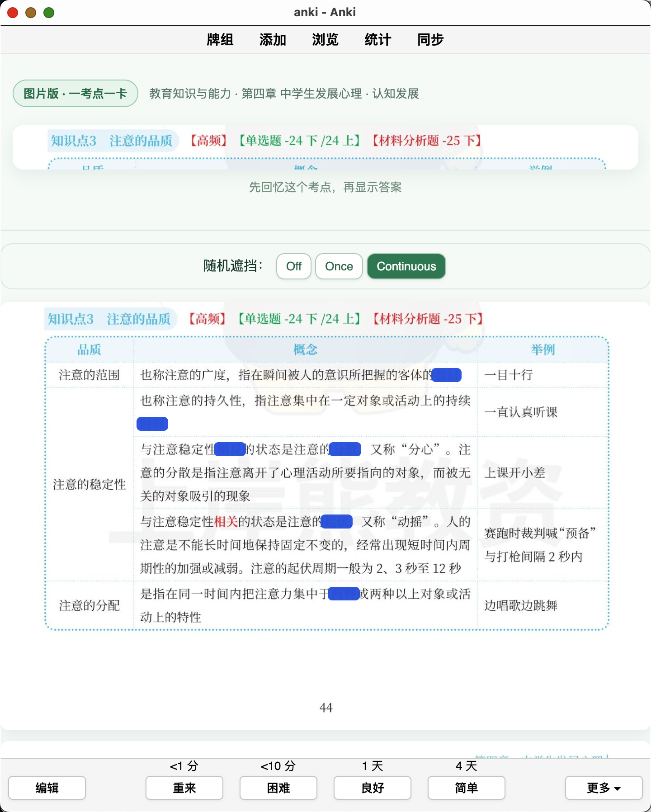Click the 上课开小差 example
The image size is (651, 812).
coord(515,473)
